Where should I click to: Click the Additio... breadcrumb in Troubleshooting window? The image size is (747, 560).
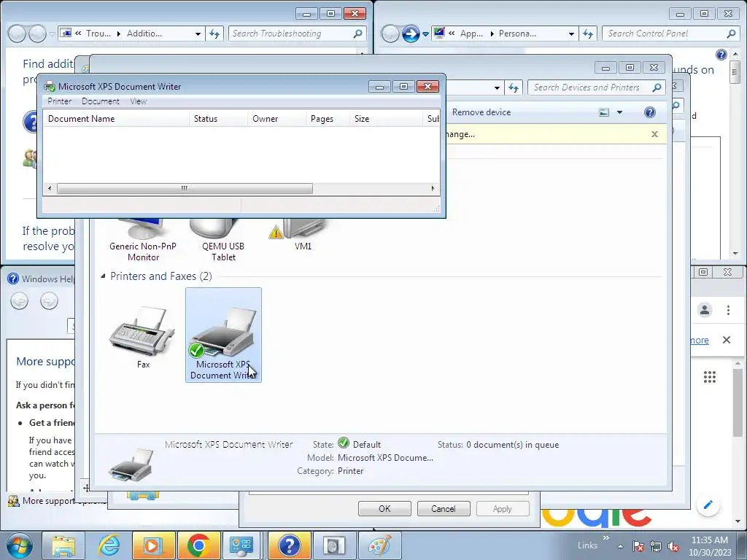[x=144, y=34]
